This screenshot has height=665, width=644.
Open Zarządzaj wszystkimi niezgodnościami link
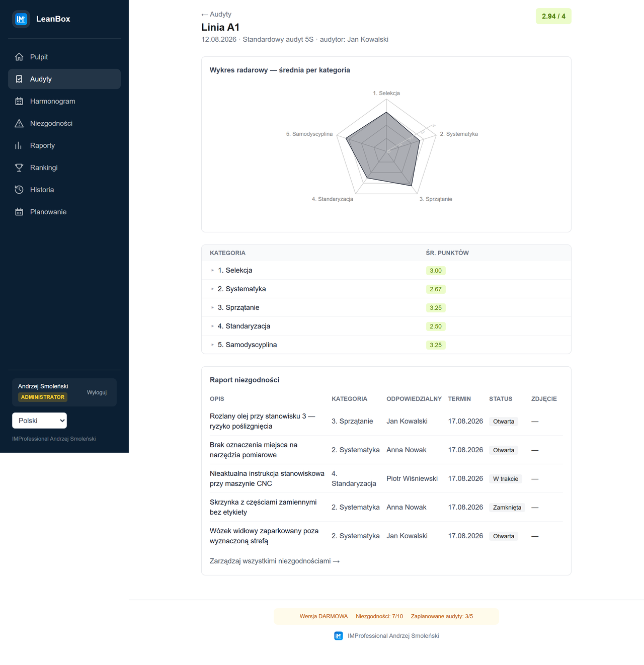click(x=275, y=561)
